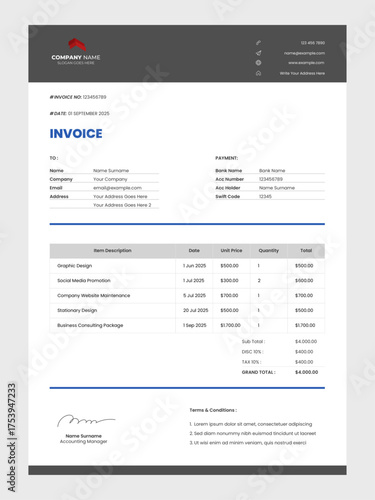
Task: Click the 'Quantity' column header
Action: [269, 250]
